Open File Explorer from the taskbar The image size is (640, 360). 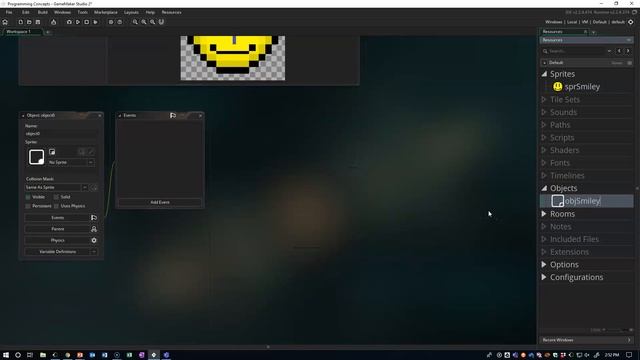(x=42, y=355)
